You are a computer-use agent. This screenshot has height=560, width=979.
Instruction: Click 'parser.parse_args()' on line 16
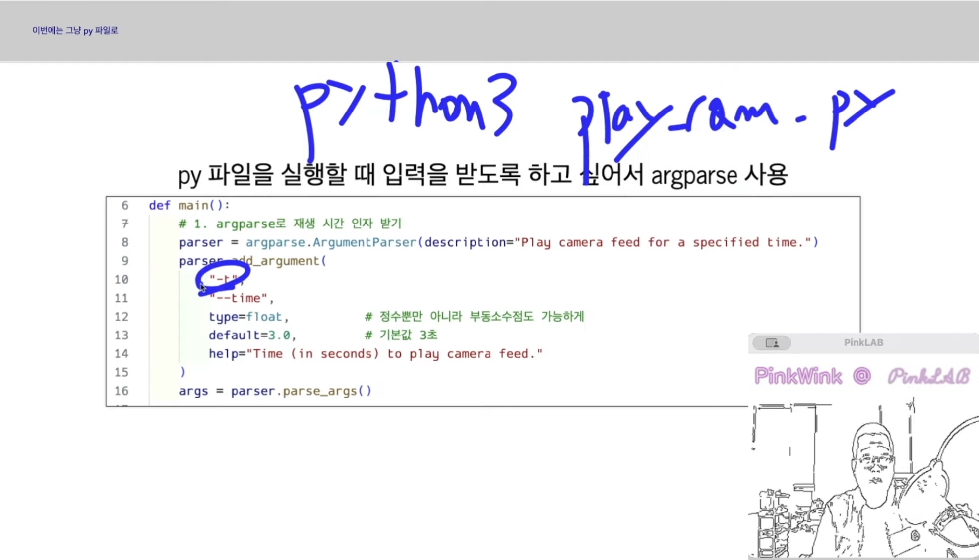(301, 391)
